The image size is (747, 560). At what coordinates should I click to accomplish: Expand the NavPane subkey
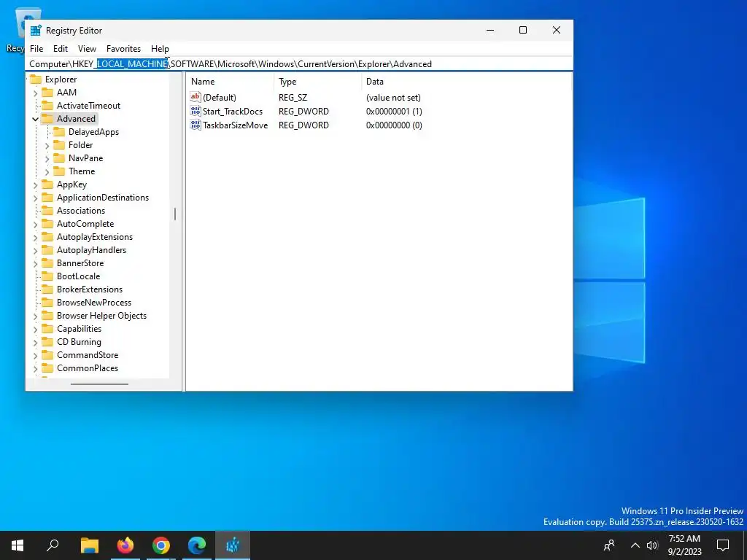tap(47, 158)
